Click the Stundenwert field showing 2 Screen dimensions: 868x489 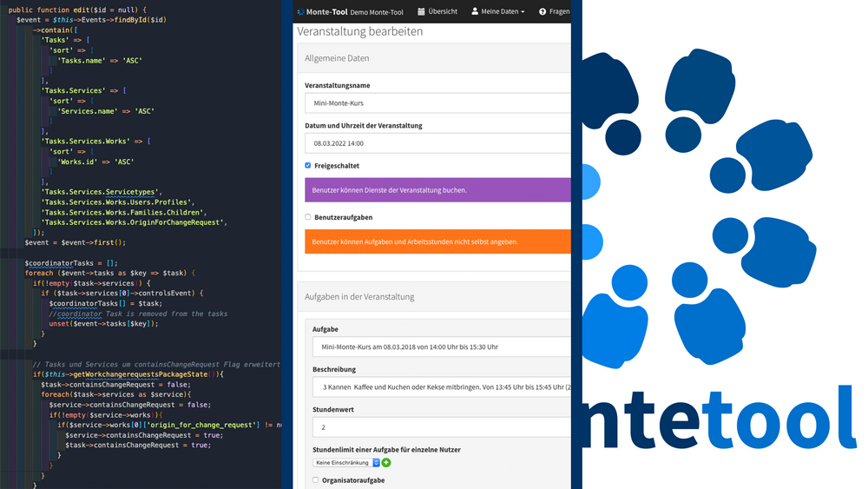[442, 427]
